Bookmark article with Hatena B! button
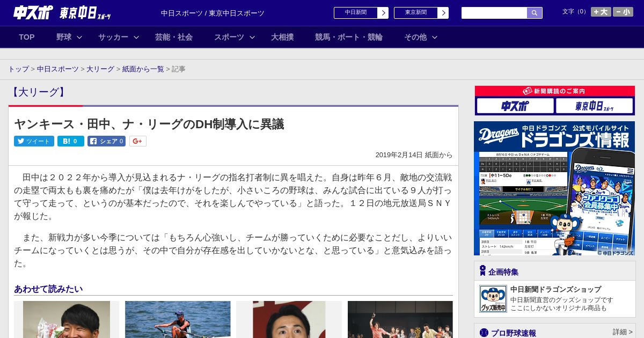Screen dimensions: 644x338 coord(71,141)
